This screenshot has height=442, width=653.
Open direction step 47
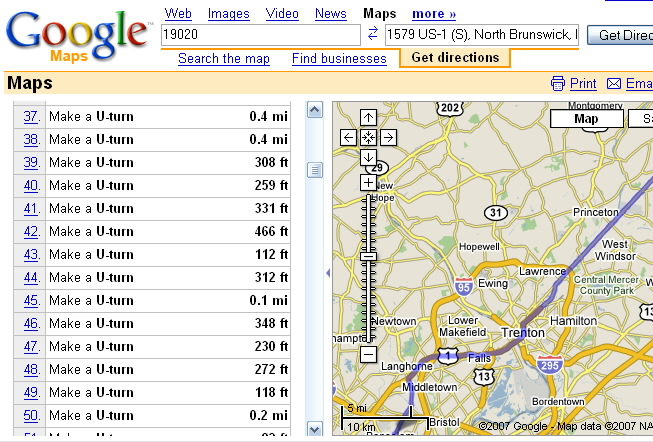click(x=31, y=346)
